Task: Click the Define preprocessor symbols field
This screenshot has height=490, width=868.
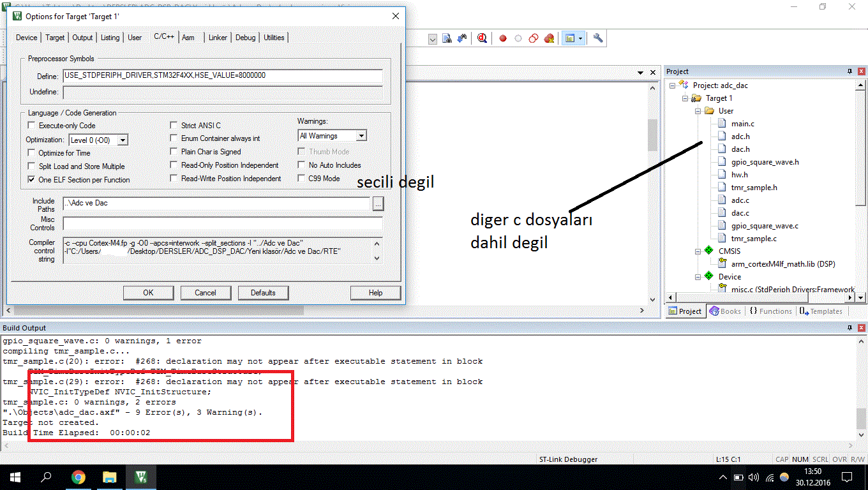Action: (222, 76)
